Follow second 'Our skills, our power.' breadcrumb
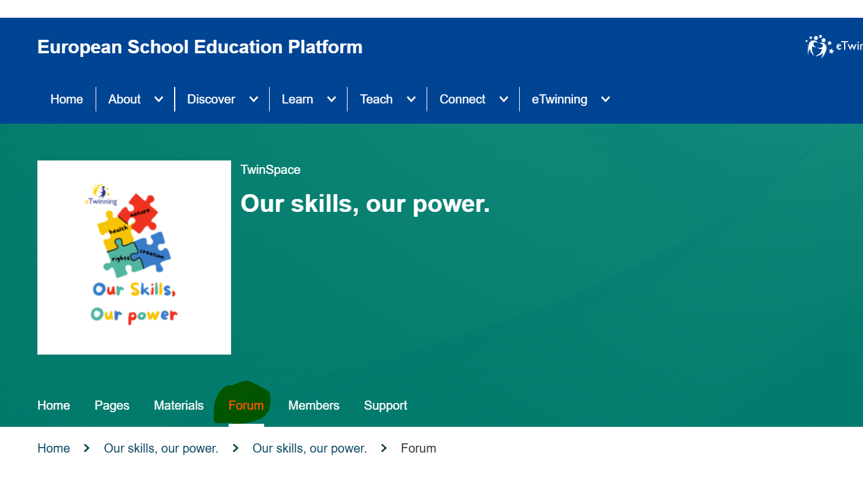 tap(310, 448)
